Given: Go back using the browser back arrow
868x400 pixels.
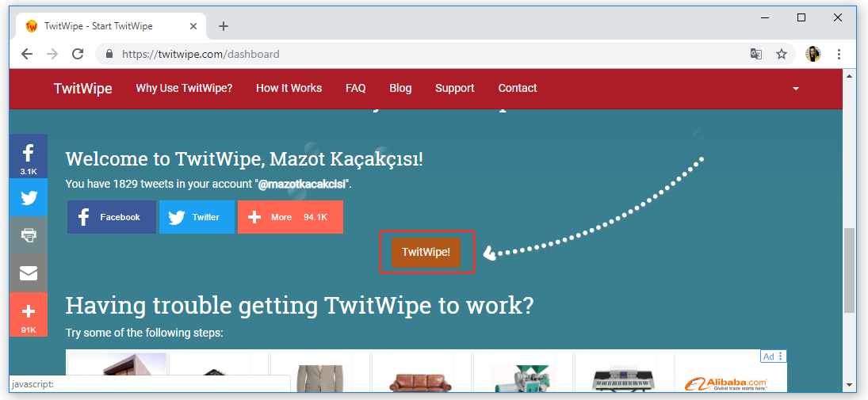Looking at the screenshot, I should click(27, 54).
